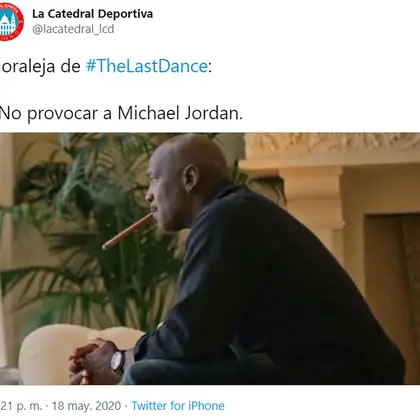The width and height of the screenshot is (420, 420).
Task: Click the dark jacket in the photo
Action: [267, 293]
